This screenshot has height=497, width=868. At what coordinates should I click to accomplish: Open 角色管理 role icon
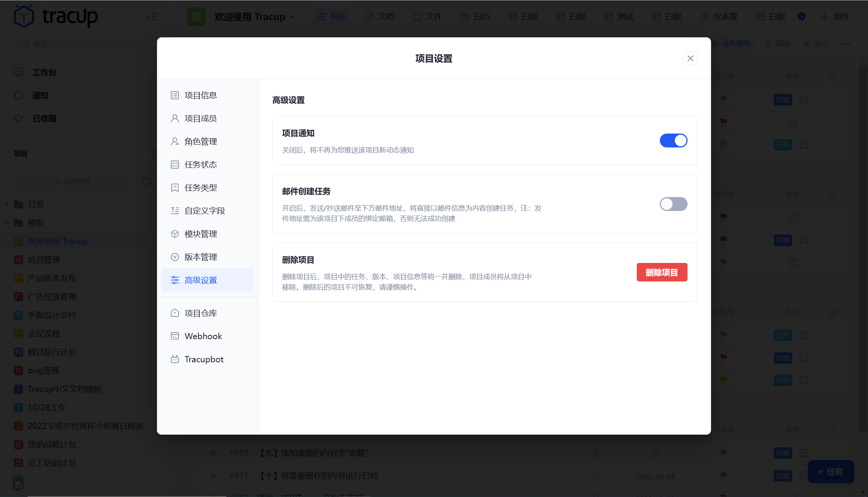click(x=175, y=141)
